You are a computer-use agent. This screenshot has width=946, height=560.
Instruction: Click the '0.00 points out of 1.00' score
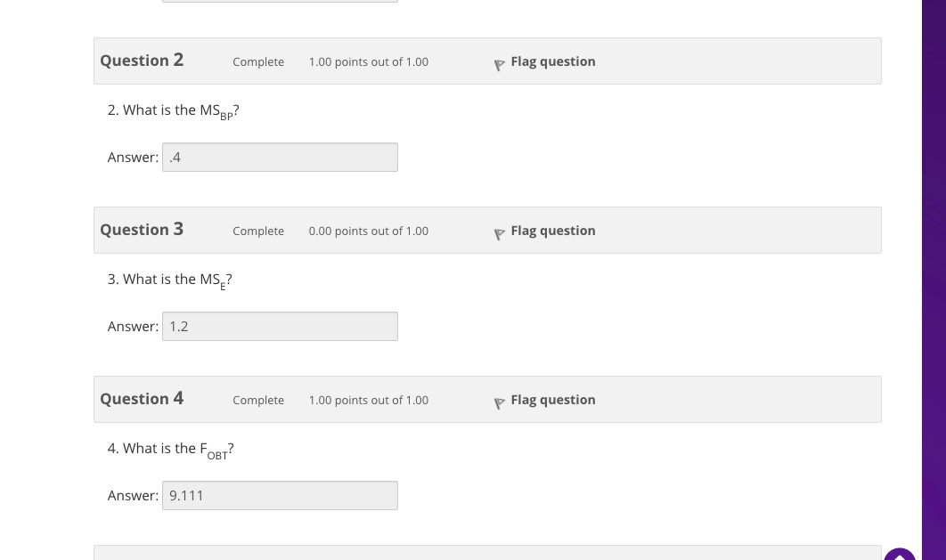pyautogui.click(x=368, y=231)
